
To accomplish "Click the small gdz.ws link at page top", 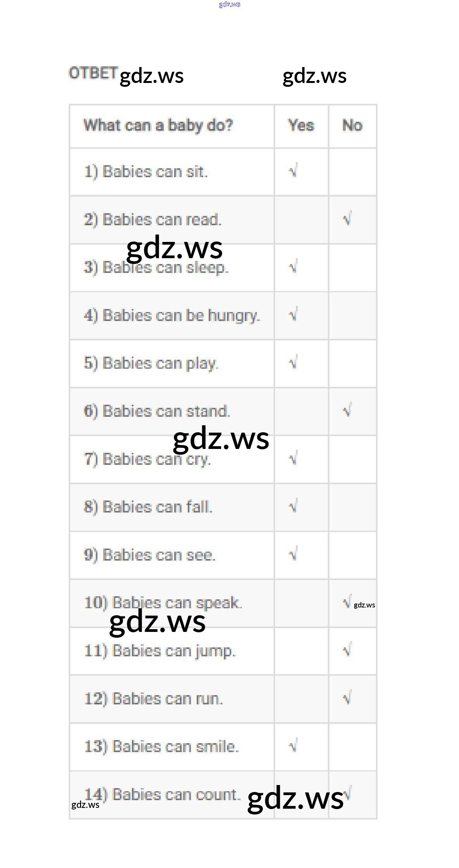I will tap(229, 4).
